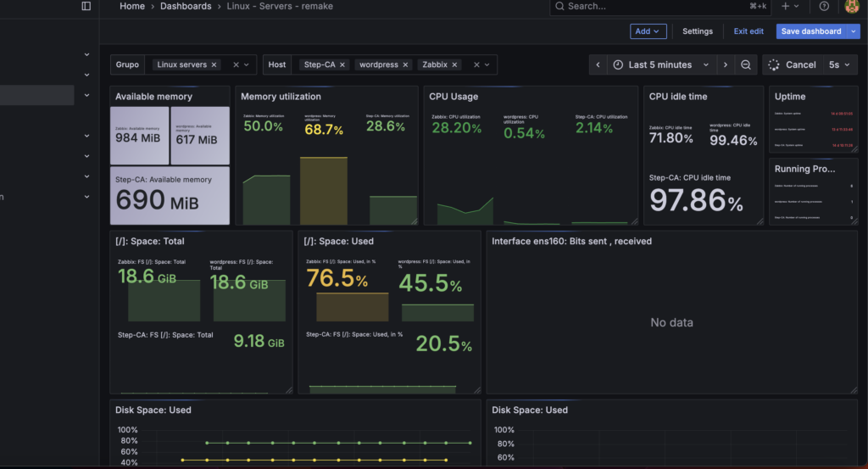Remove the wordpress host tag
This screenshot has height=469, width=868.
pyautogui.click(x=404, y=65)
